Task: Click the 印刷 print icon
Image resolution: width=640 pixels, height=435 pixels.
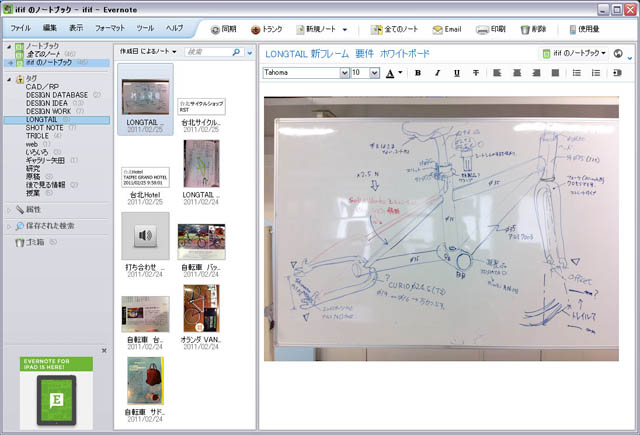Action: (x=482, y=30)
